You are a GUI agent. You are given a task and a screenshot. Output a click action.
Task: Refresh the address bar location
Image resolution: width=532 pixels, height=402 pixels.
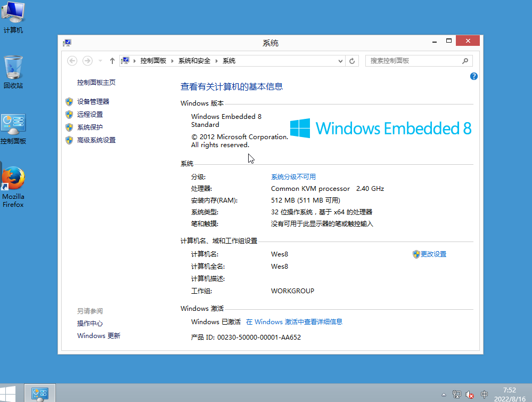(x=352, y=61)
